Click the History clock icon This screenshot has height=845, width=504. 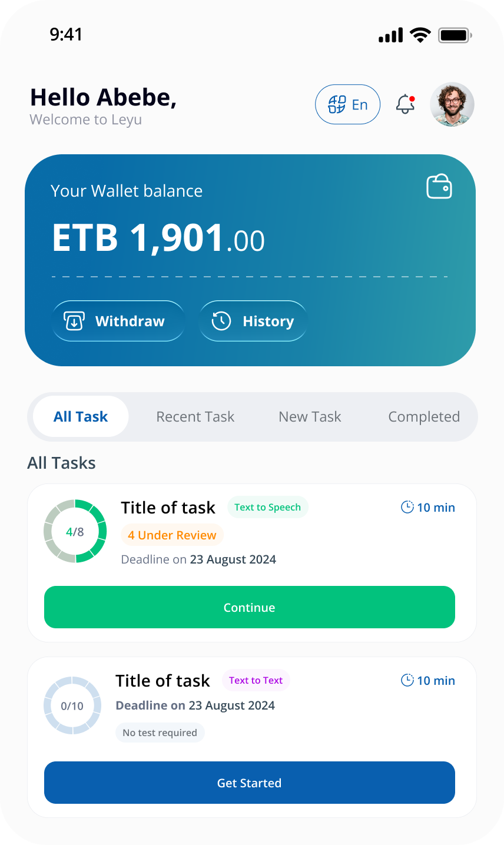tap(221, 321)
